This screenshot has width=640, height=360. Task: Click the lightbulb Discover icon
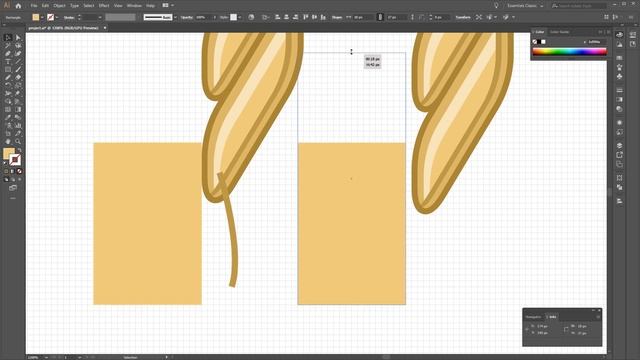496,6
